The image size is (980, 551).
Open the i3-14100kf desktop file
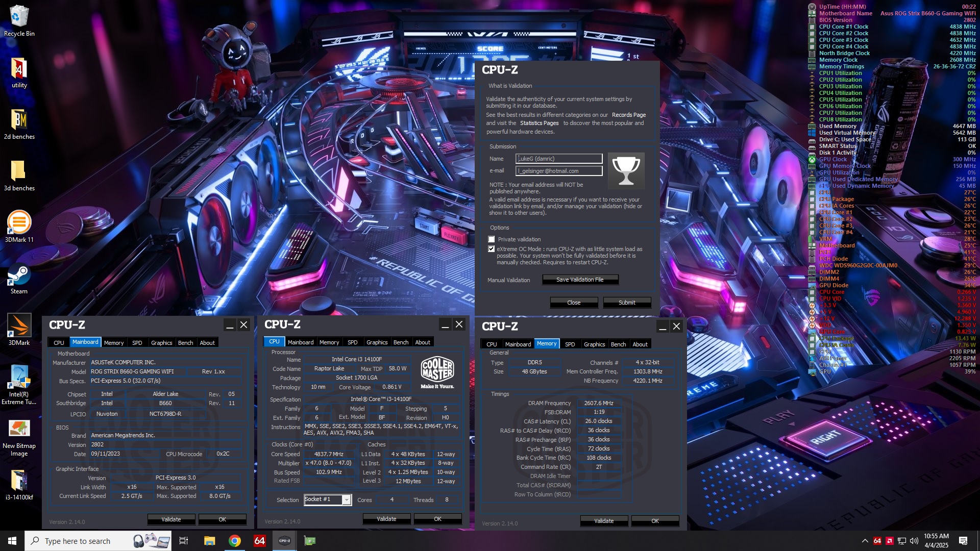point(19,485)
